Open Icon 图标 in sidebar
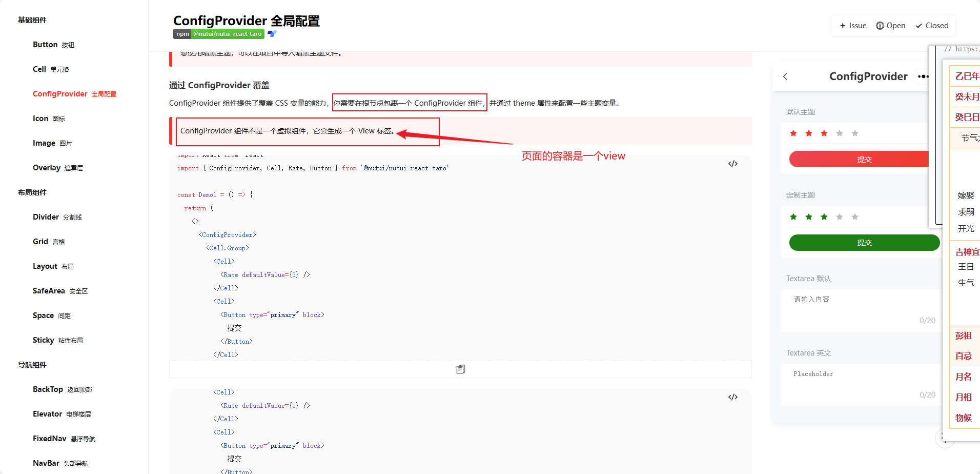 pyautogui.click(x=49, y=118)
